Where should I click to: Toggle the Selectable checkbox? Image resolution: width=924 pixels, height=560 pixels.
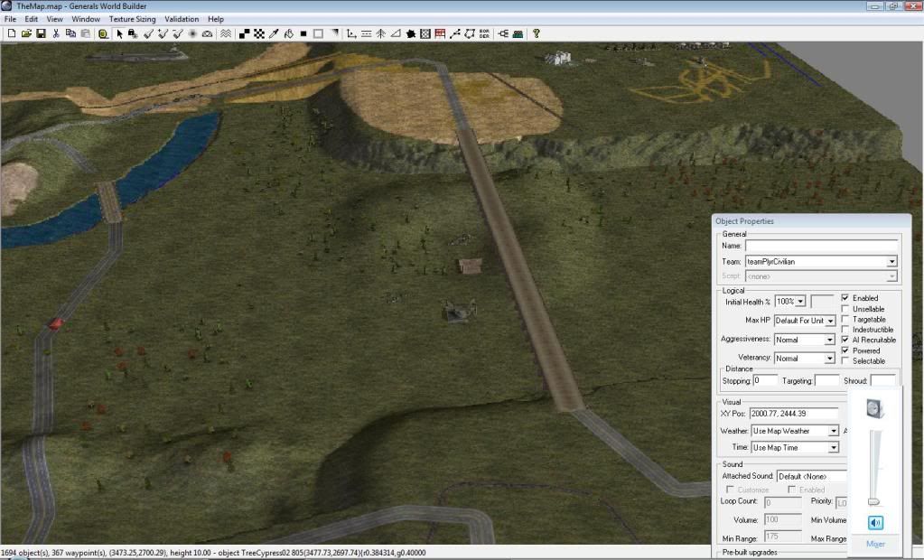click(x=845, y=361)
